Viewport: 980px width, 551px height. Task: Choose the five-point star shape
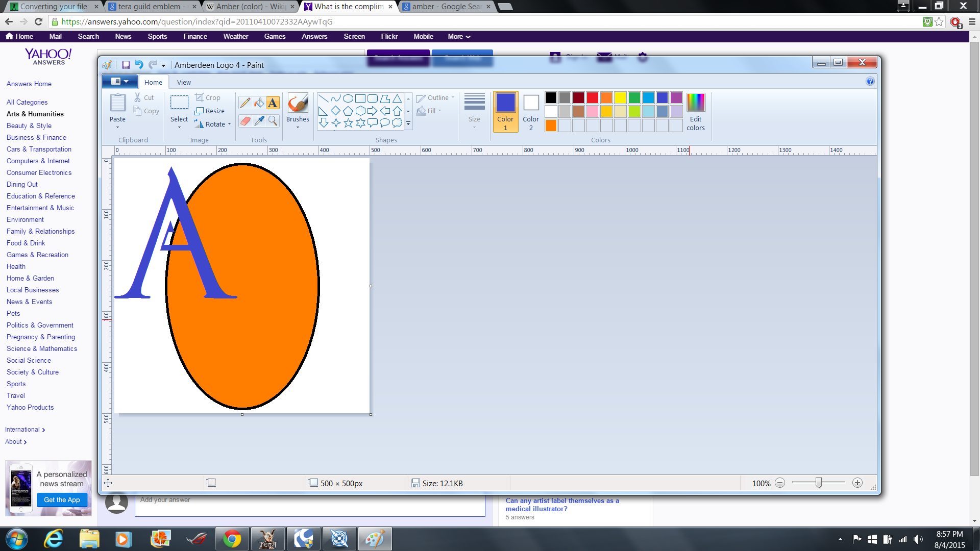(x=348, y=123)
